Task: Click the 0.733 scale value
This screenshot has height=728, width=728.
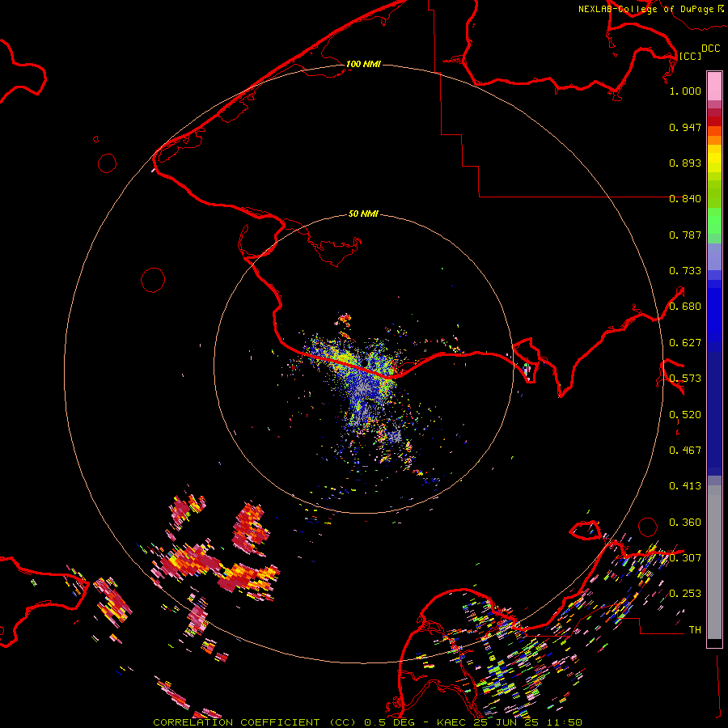Action: tap(685, 271)
